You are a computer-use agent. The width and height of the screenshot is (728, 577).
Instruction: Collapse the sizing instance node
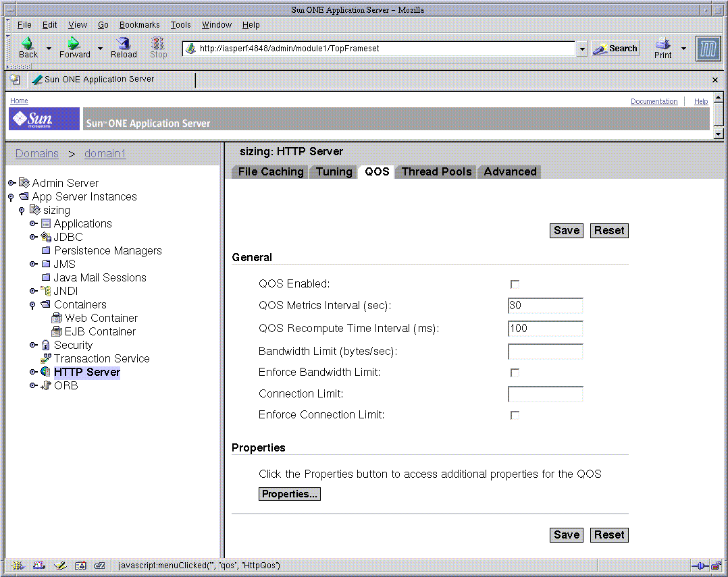(22, 211)
